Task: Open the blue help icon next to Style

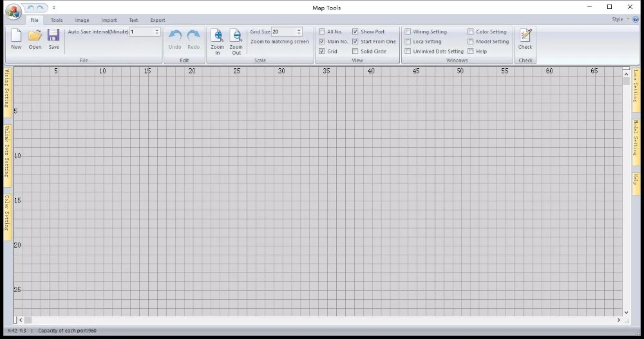Action: pos(636,19)
